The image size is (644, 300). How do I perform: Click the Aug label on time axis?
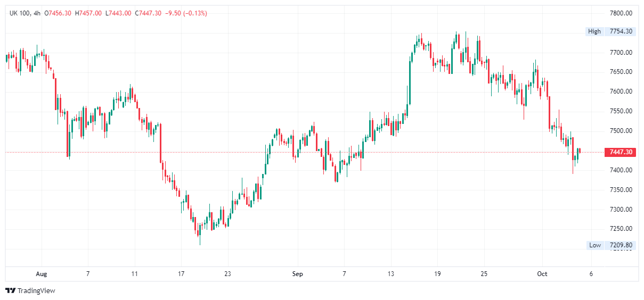pyautogui.click(x=41, y=274)
